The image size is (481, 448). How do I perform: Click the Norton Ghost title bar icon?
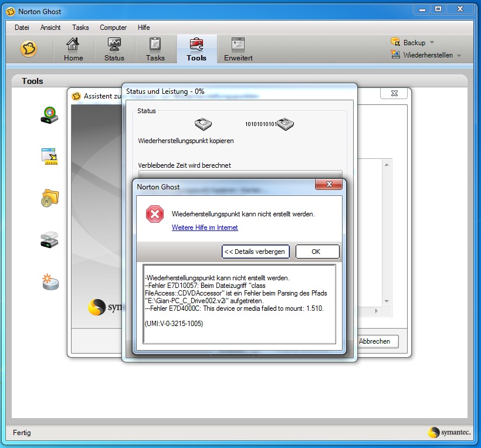coord(11,12)
